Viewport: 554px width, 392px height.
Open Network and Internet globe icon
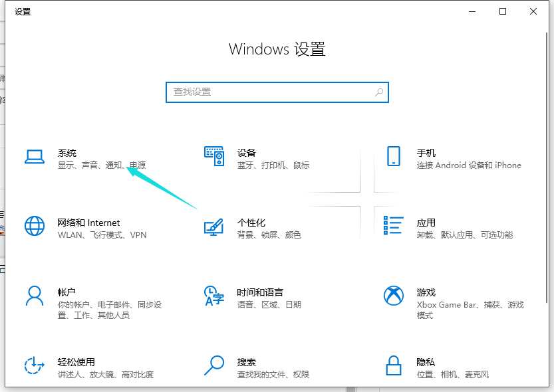tap(34, 226)
